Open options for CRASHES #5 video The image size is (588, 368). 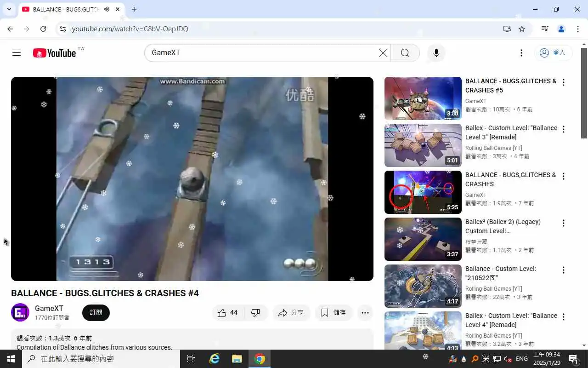coord(564,82)
